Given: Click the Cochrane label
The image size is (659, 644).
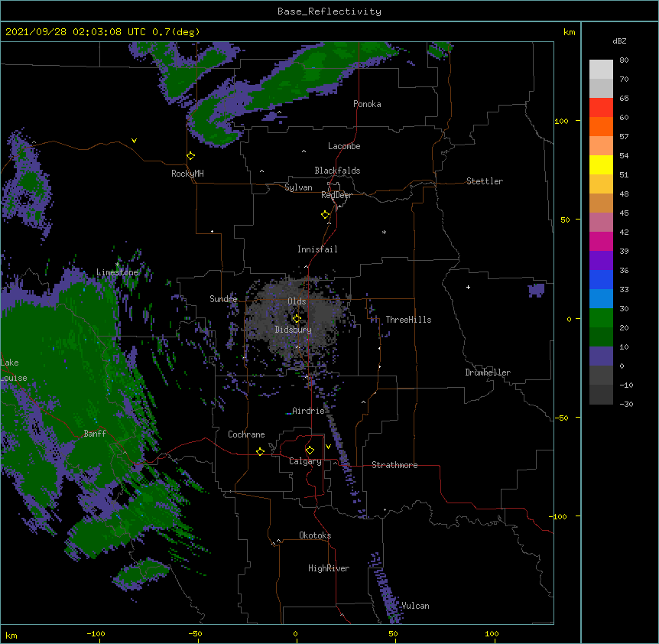Looking at the screenshot, I should coord(246,434).
